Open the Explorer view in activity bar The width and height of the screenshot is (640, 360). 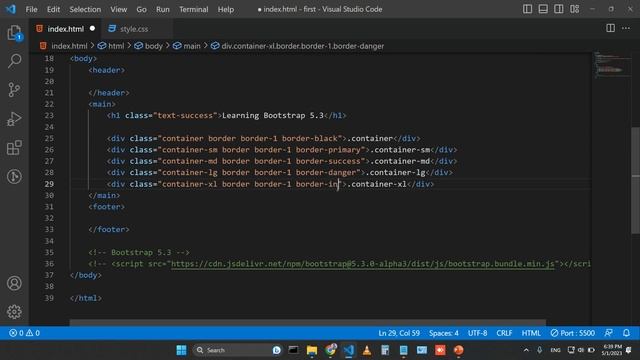pyautogui.click(x=14, y=33)
